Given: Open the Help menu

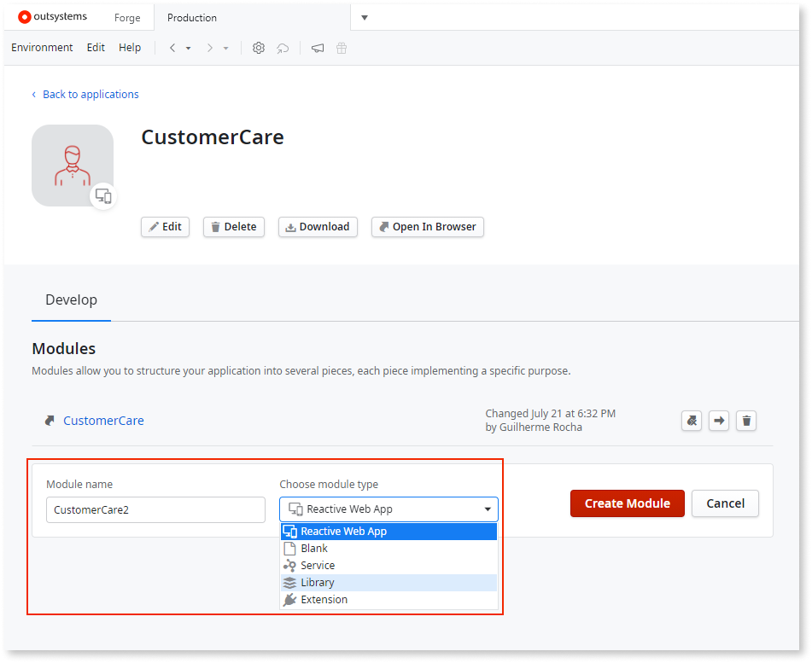Looking at the screenshot, I should tap(130, 48).
